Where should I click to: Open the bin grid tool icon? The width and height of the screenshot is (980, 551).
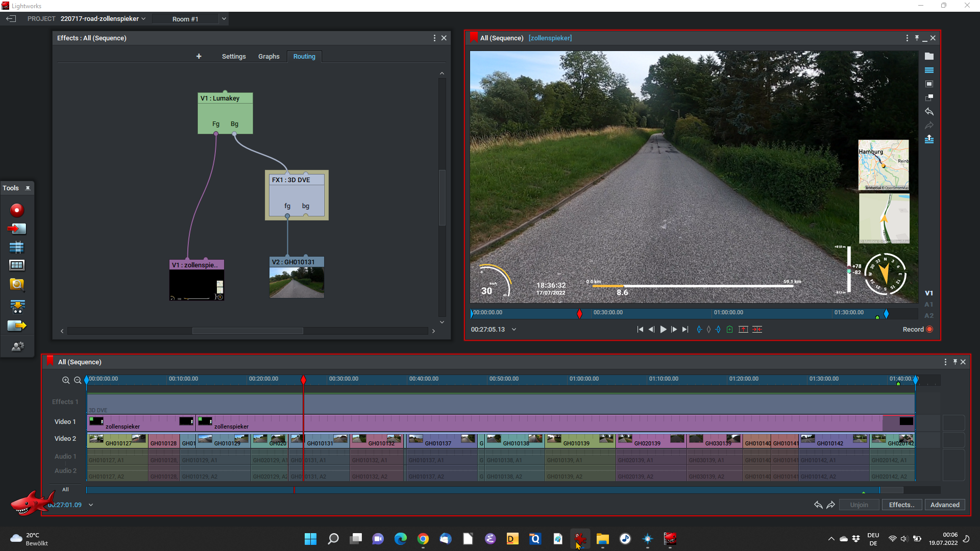[x=17, y=265]
